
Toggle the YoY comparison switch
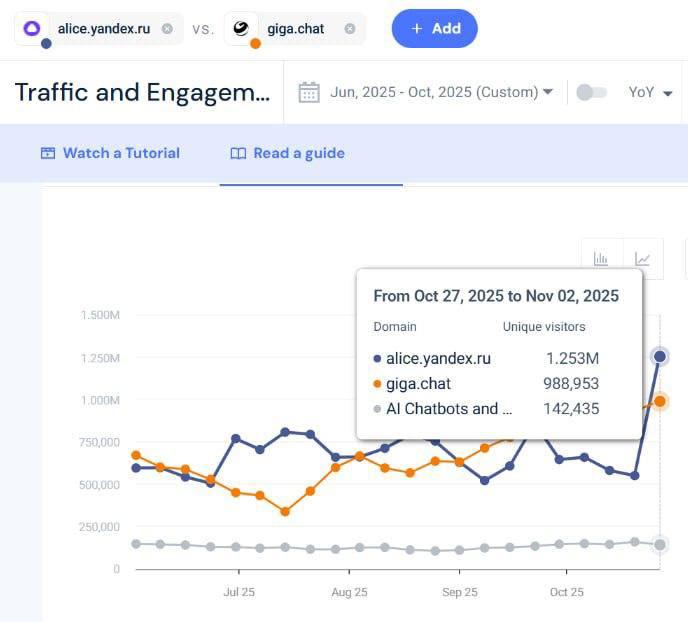click(592, 92)
